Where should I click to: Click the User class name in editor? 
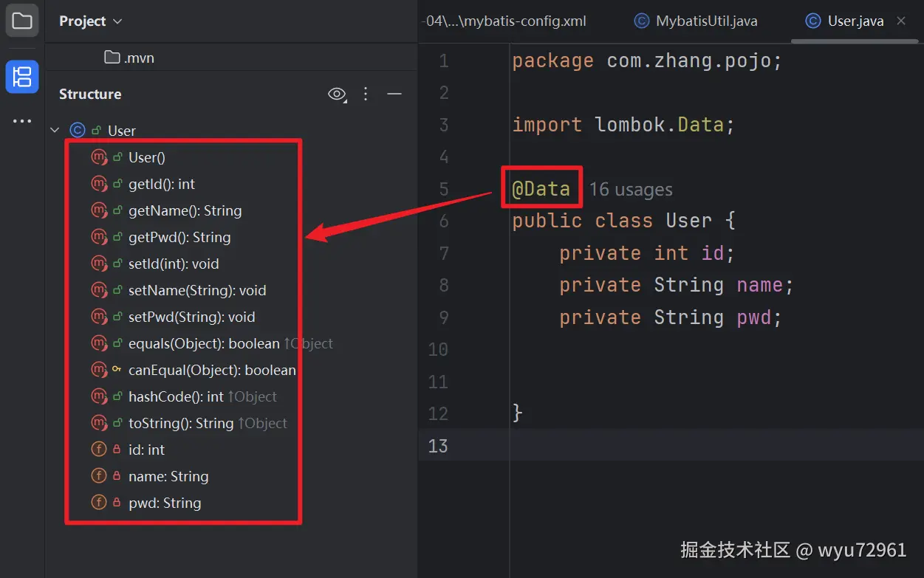click(x=689, y=221)
